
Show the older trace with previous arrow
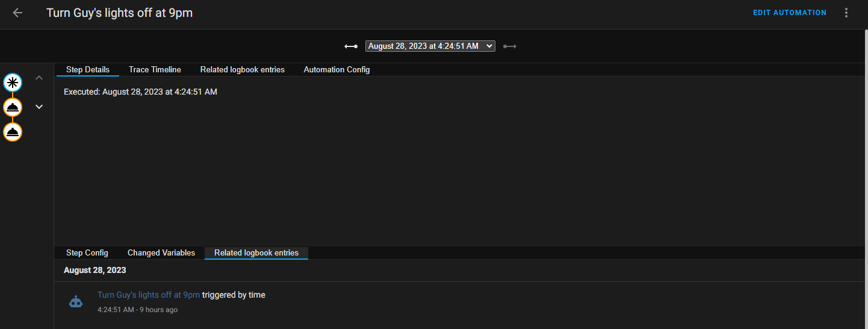tap(351, 46)
